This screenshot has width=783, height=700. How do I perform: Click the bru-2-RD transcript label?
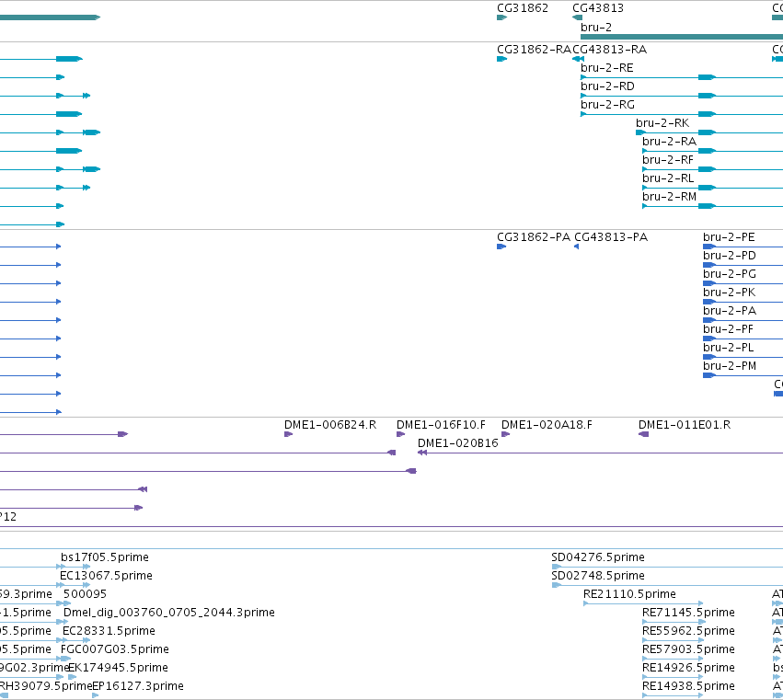[x=607, y=86]
